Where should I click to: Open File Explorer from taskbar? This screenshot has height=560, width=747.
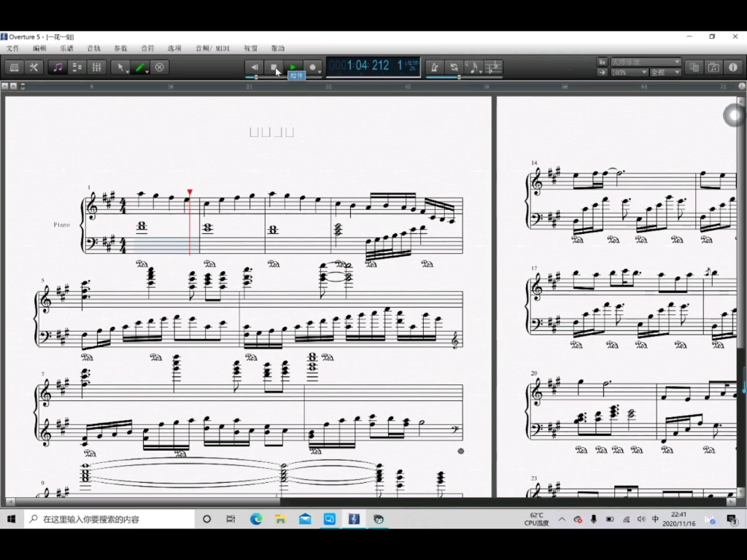[281, 519]
